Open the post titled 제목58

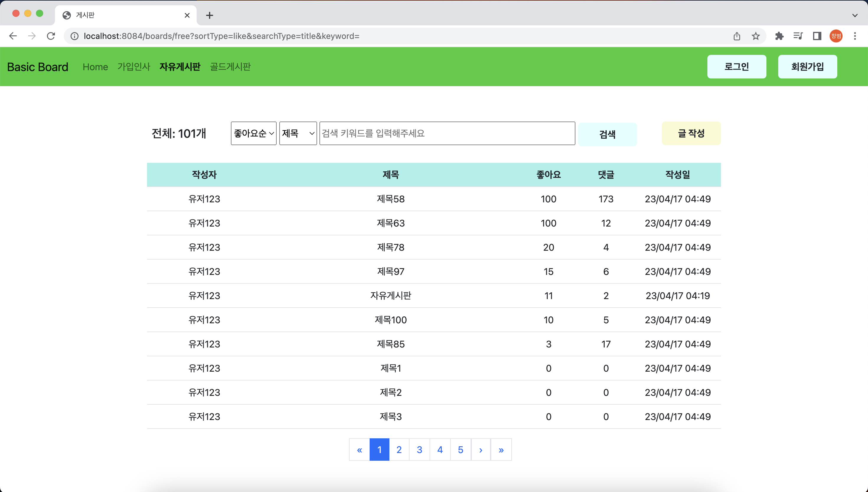click(391, 199)
